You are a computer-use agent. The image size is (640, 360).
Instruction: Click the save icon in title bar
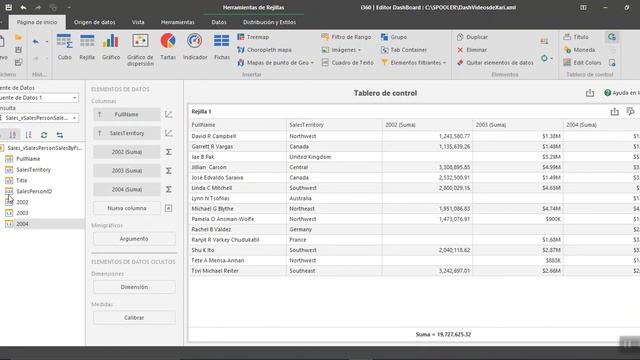9,7
